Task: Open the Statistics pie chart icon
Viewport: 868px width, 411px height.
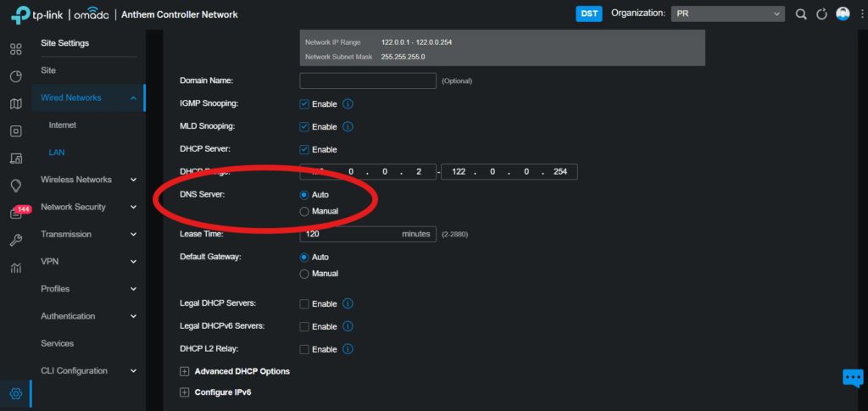Action: (15, 77)
